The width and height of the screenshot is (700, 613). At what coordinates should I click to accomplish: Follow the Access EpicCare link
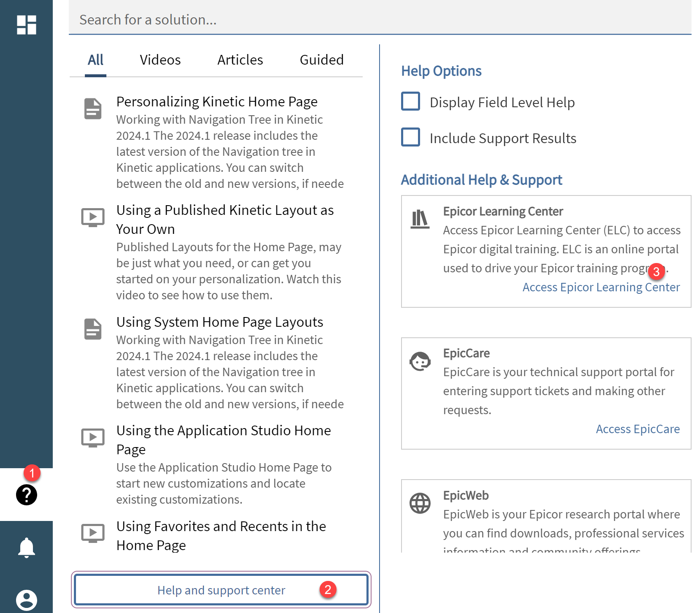[638, 429]
